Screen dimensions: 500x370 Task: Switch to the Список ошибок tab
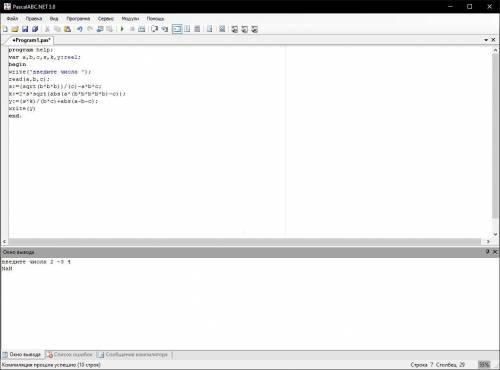click(x=70, y=355)
